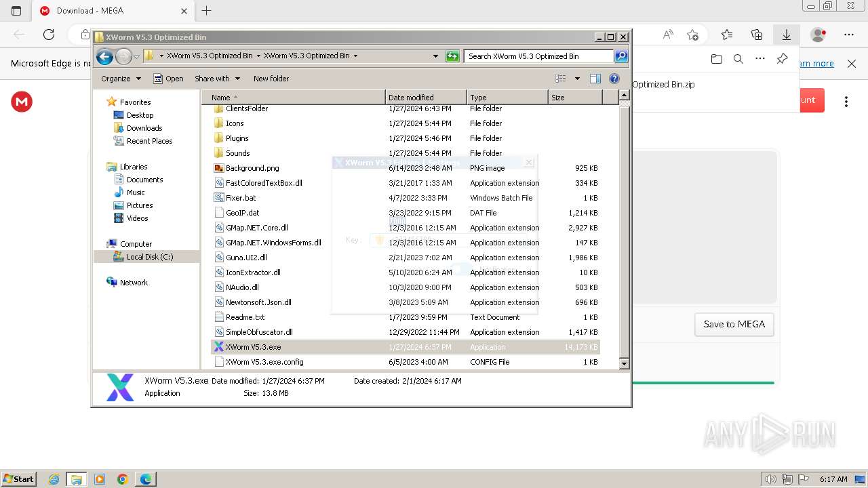This screenshot has height=488, width=868.
Task: Open Edge Settings and more menu
Action: (849, 35)
